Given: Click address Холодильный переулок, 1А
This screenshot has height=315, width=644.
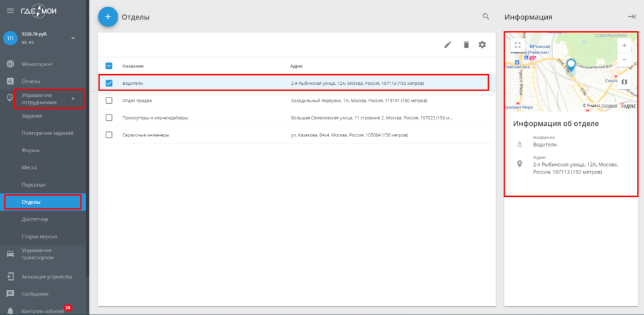Looking at the screenshot, I should click(x=359, y=101).
